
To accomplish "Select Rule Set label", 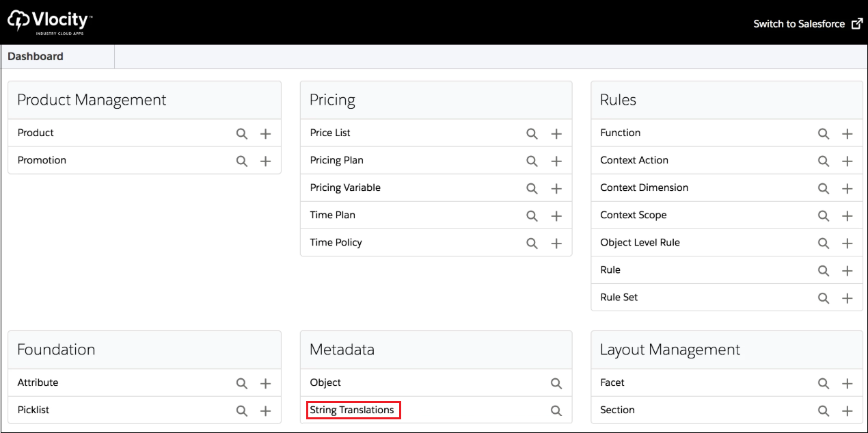I will coord(619,297).
